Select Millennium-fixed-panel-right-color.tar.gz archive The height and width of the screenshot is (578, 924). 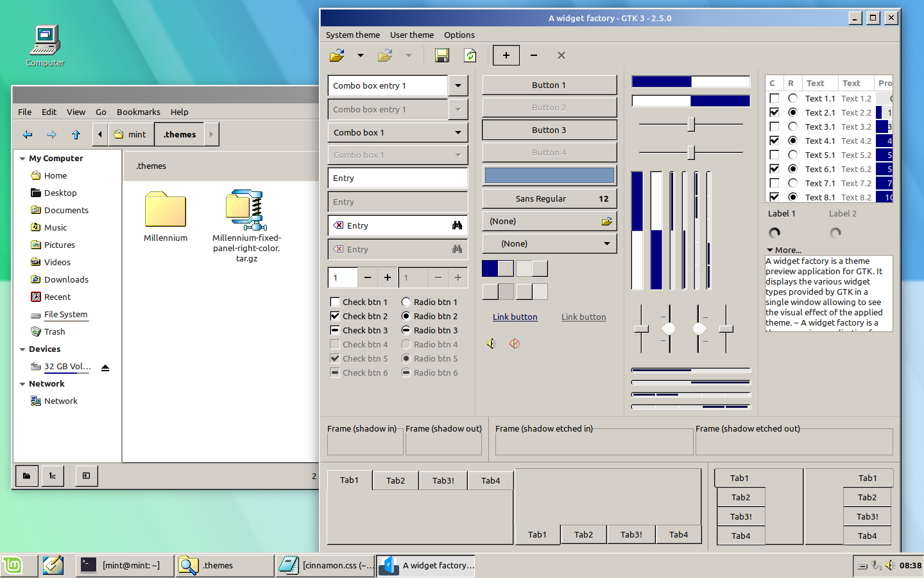tap(247, 226)
